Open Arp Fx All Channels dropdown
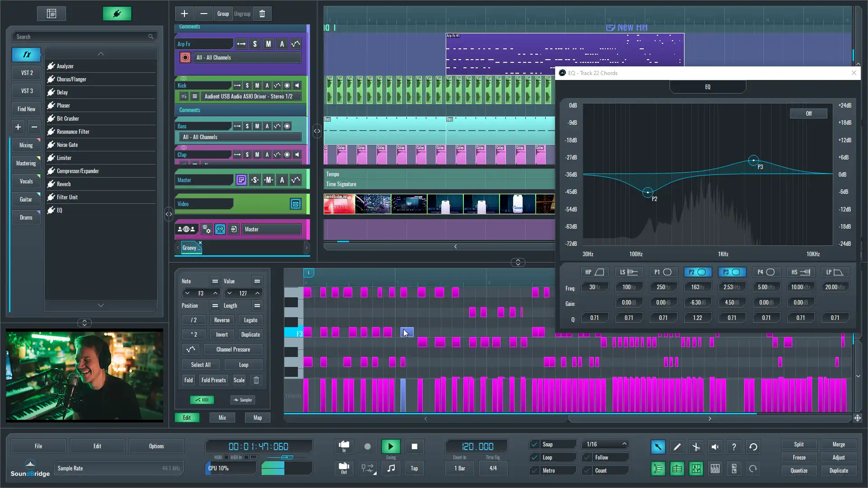Screen dimensions: 868x488 [248, 57]
